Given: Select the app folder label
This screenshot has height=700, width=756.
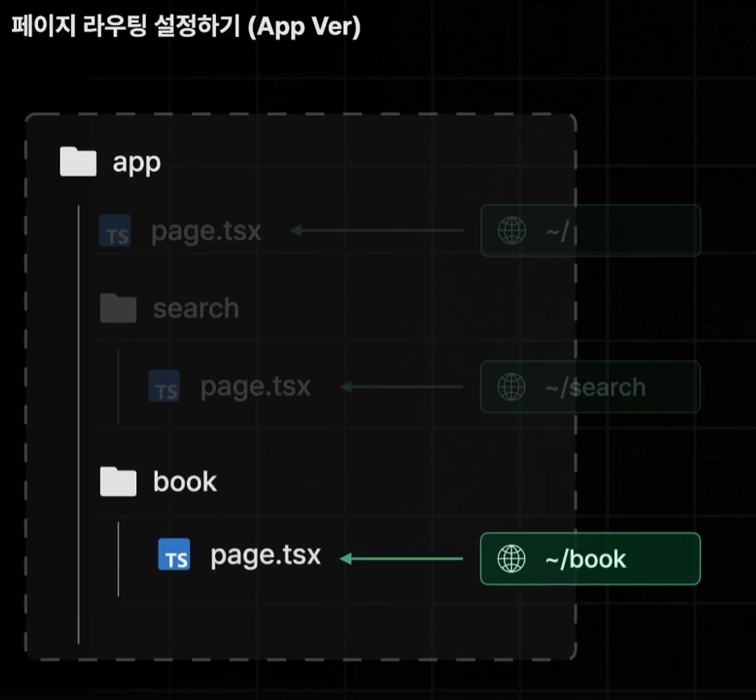Looking at the screenshot, I should click(x=136, y=164).
